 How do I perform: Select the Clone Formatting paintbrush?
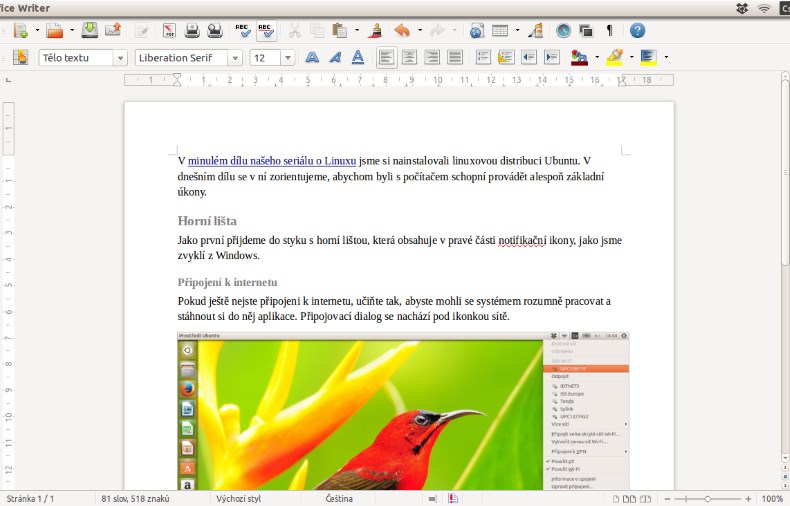click(375, 31)
